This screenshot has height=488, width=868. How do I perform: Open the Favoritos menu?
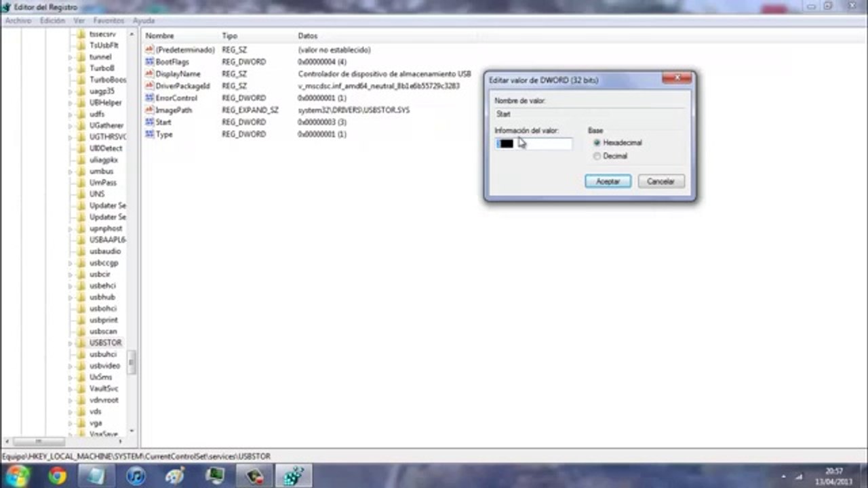pyautogui.click(x=108, y=21)
